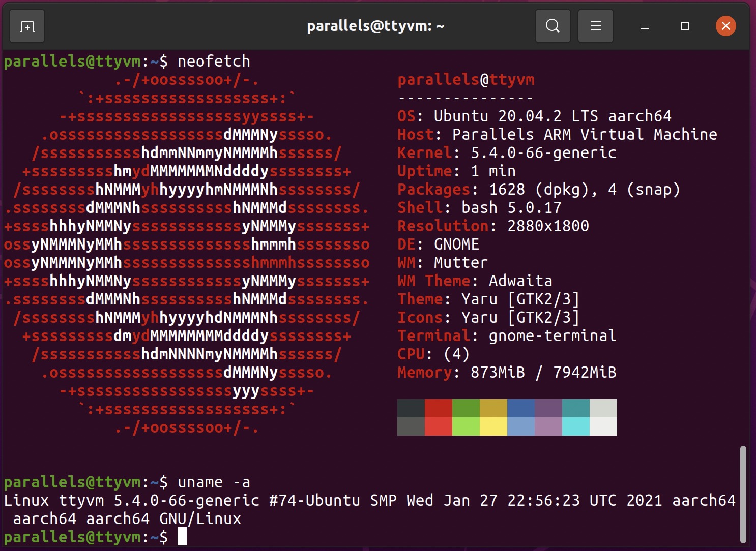Click the Shell line bash 5.0.17
The image size is (756, 551).
tap(479, 208)
